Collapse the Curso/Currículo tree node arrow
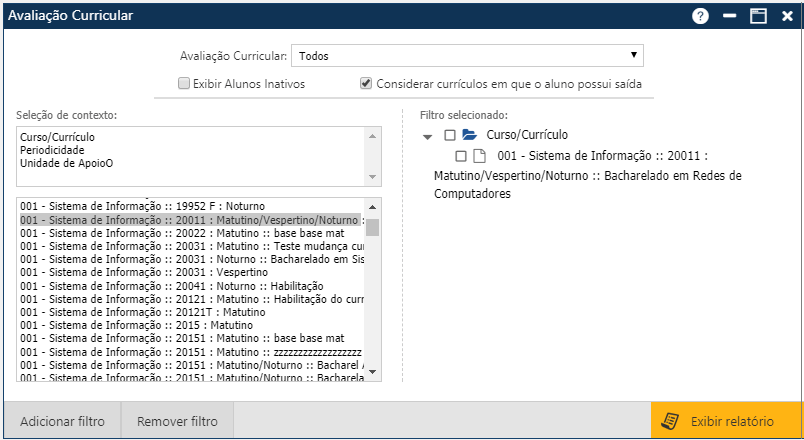Viewport: 804px width, 440px height. coord(428,136)
